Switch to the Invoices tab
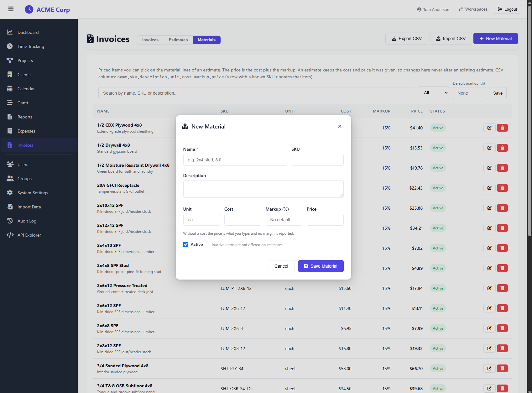This screenshot has height=393, width=532. (150, 40)
